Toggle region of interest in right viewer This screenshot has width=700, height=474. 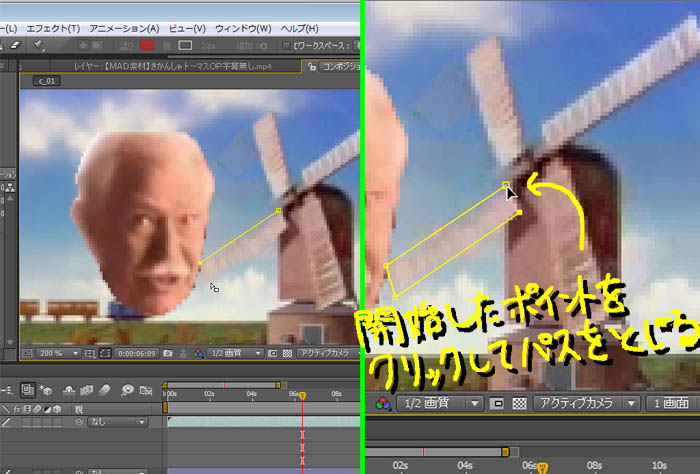pos(497,403)
